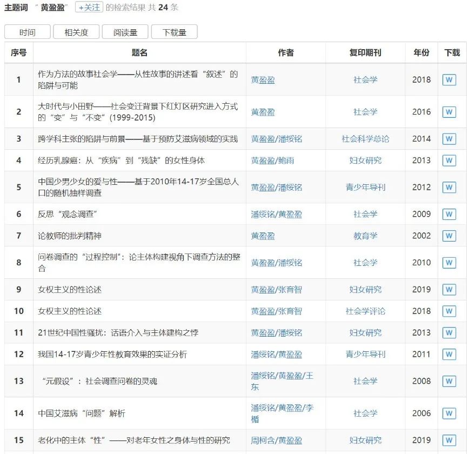Click the 题名 column header
476x454 pixels.
(139, 52)
